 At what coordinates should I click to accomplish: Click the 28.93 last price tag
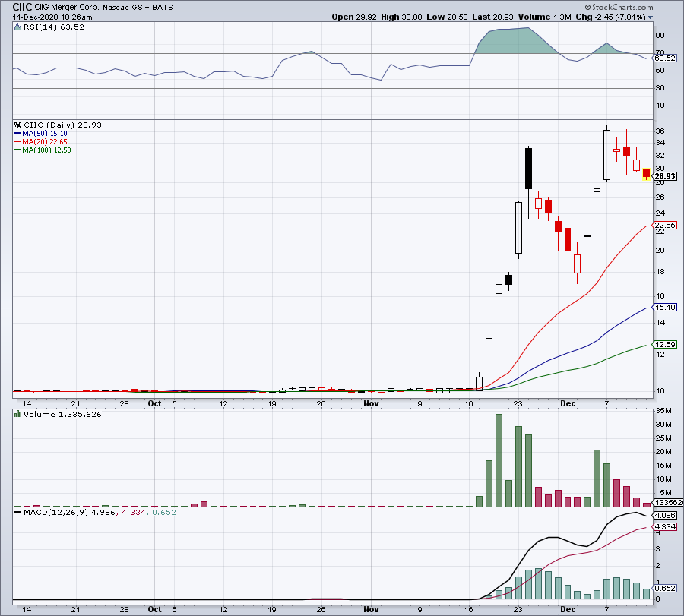(665, 176)
